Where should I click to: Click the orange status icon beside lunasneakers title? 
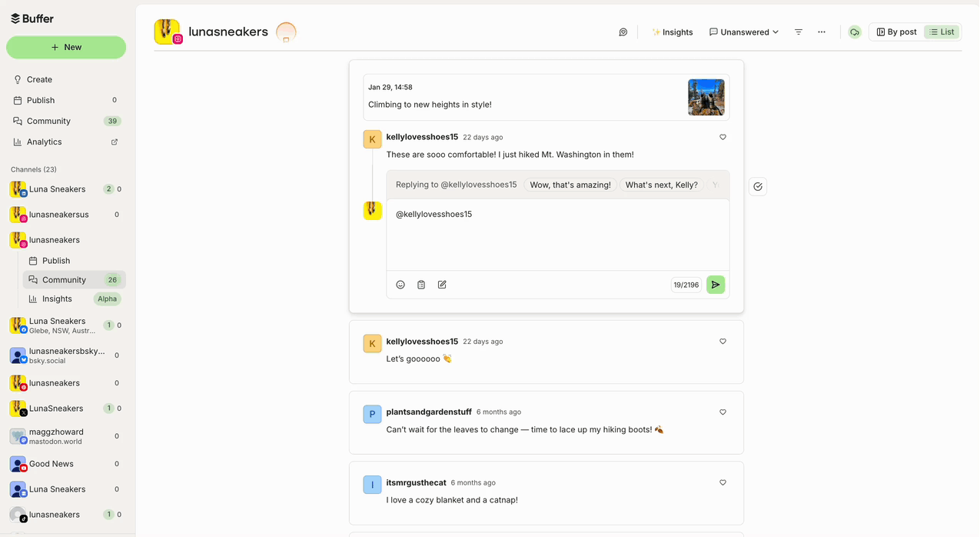click(286, 32)
